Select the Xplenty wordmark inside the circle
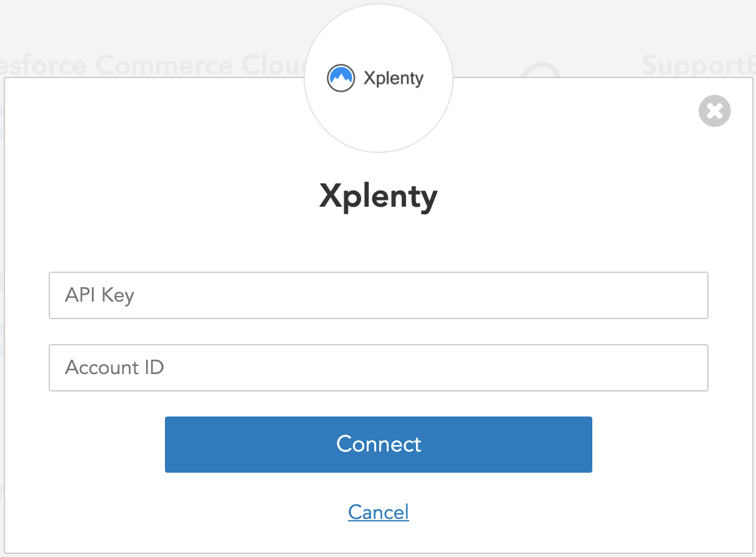Viewport: 756px width, 557px height. pyautogui.click(x=393, y=79)
